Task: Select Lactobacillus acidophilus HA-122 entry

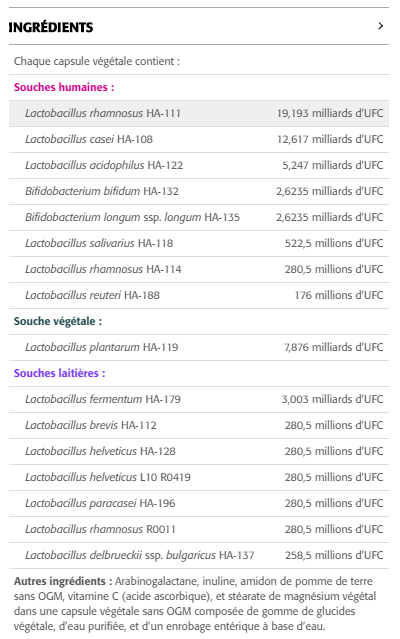Action: [x=199, y=165]
